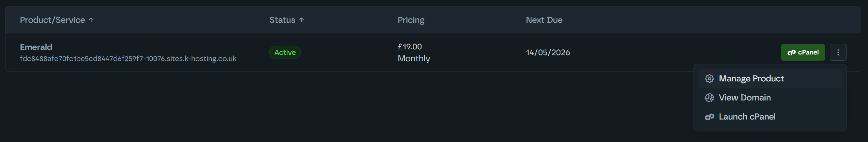This screenshot has width=868, height=142.
Task: Click the Next Due column header
Action: 544,20
